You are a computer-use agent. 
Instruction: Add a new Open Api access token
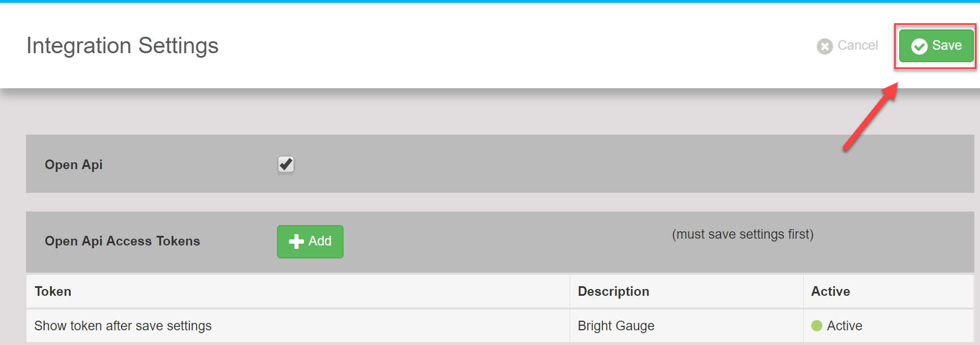coord(310,241)
